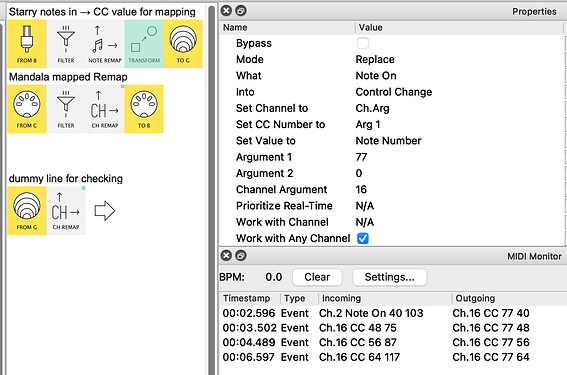Select the CH REMAP node in dummy line
The height and width of the screenshot is (375, 567).
(66, 211)
